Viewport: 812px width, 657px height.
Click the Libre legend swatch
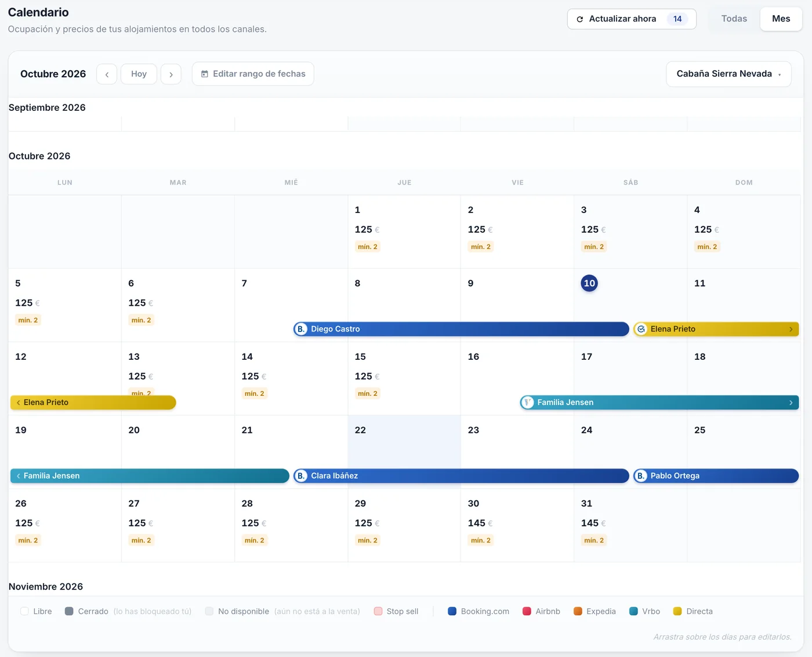pos(24,611)
